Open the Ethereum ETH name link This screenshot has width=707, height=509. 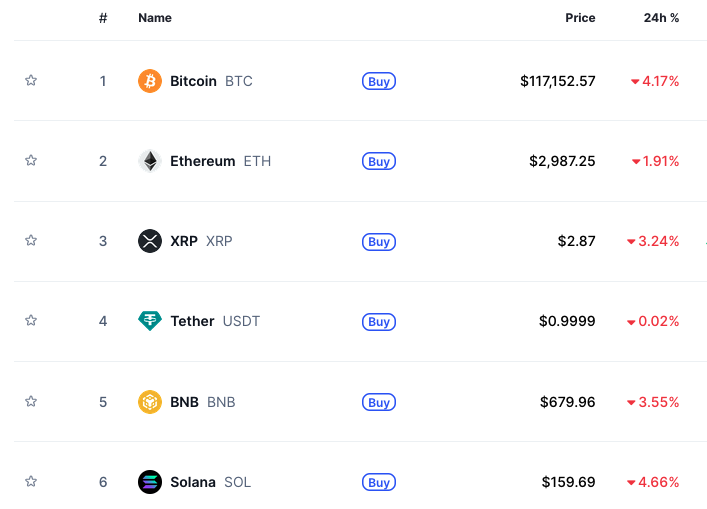click(220, 161)
